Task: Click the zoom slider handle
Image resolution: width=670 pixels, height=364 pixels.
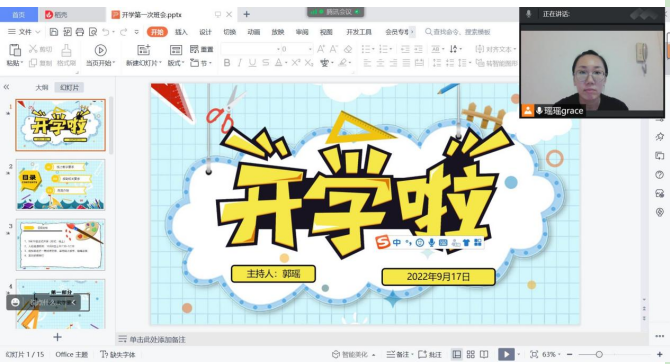Action: 599,354
